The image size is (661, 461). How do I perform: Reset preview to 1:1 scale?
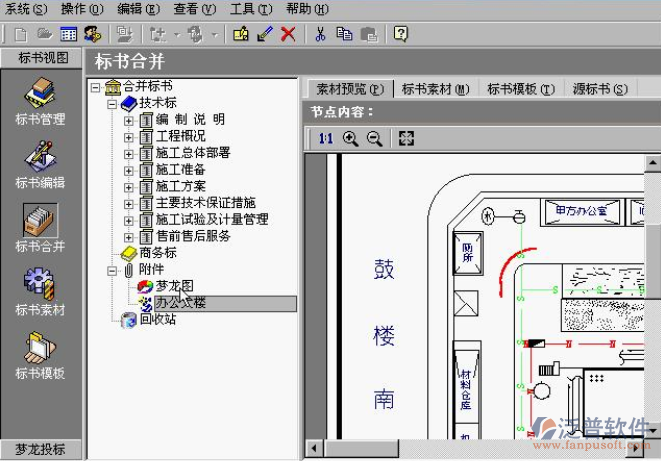tap(325, 139)
